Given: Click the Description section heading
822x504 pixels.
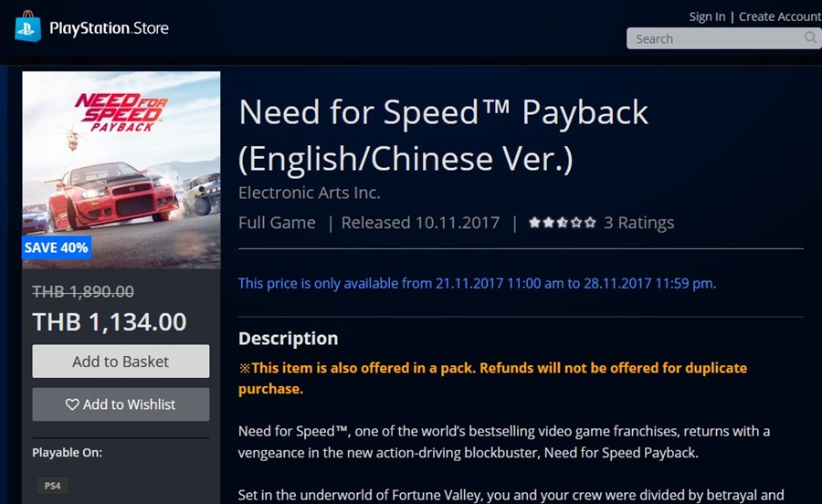Looking at the screenshot, I should coord(289,339).
